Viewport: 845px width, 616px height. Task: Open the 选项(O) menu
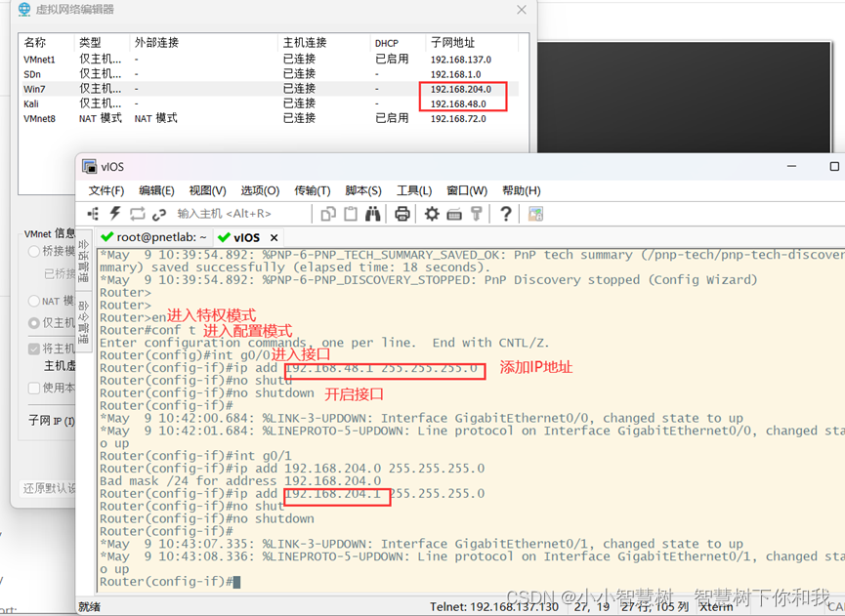pyautogui.click(x=260, y=190)
